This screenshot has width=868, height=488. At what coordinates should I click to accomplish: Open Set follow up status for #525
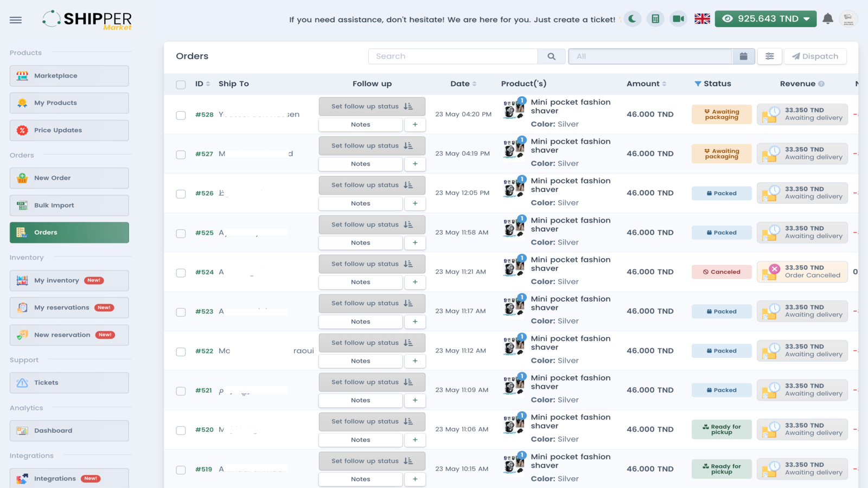[x=372, y=224]
